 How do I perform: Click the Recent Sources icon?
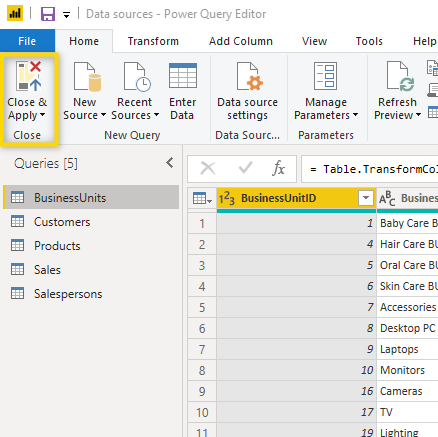tap(137, 76)
